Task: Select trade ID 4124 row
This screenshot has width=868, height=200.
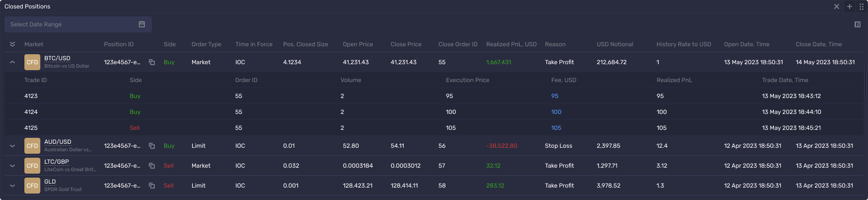Action: (434, 112)
